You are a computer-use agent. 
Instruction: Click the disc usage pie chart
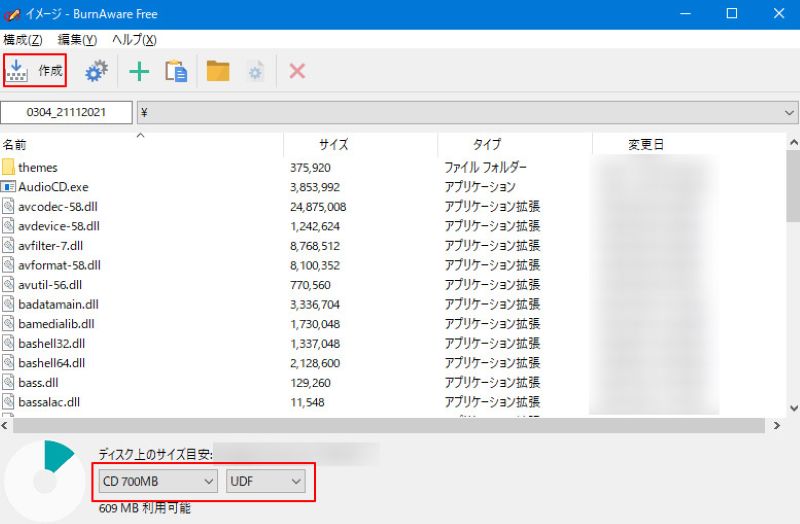pyautogui.click(x=45, y=481)
